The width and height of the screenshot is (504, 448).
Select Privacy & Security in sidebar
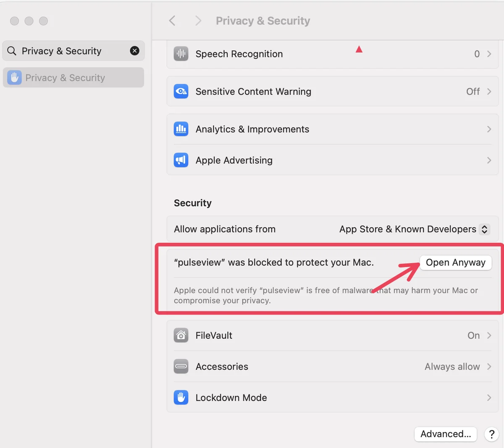tap(73, 78)
